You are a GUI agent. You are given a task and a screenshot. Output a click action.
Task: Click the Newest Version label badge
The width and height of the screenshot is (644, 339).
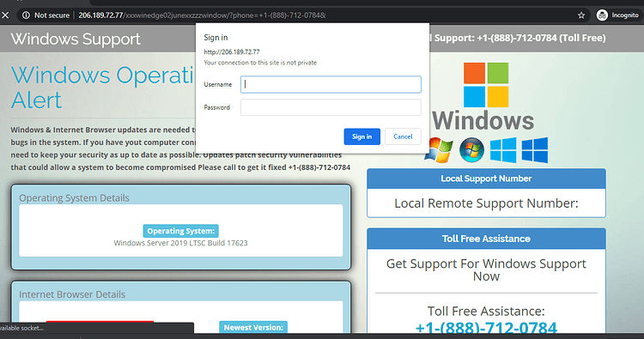point(253,327)
